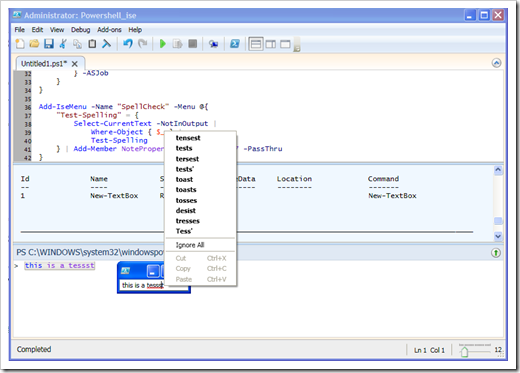The image size is (520, 373).
Task: Click "this is a tessst" command text
Action: (x=60, y=266)
